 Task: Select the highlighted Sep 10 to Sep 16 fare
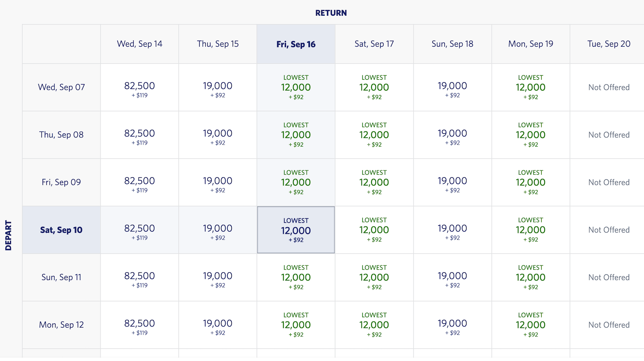(295, 230)
